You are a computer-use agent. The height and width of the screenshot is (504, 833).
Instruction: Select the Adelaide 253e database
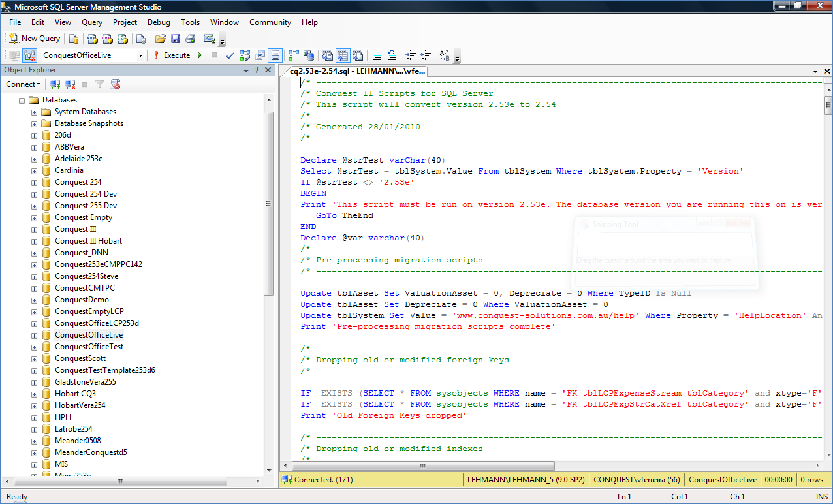[78, 159]
